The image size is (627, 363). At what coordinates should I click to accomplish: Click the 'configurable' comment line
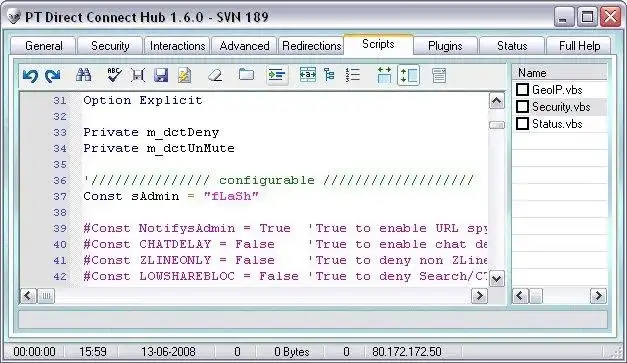pos(278,180)
